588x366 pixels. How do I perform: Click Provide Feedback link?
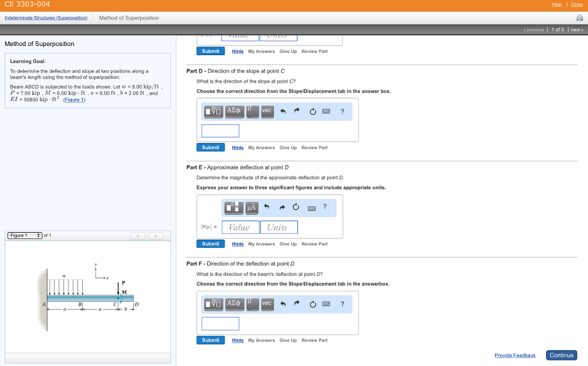point(515,356)
